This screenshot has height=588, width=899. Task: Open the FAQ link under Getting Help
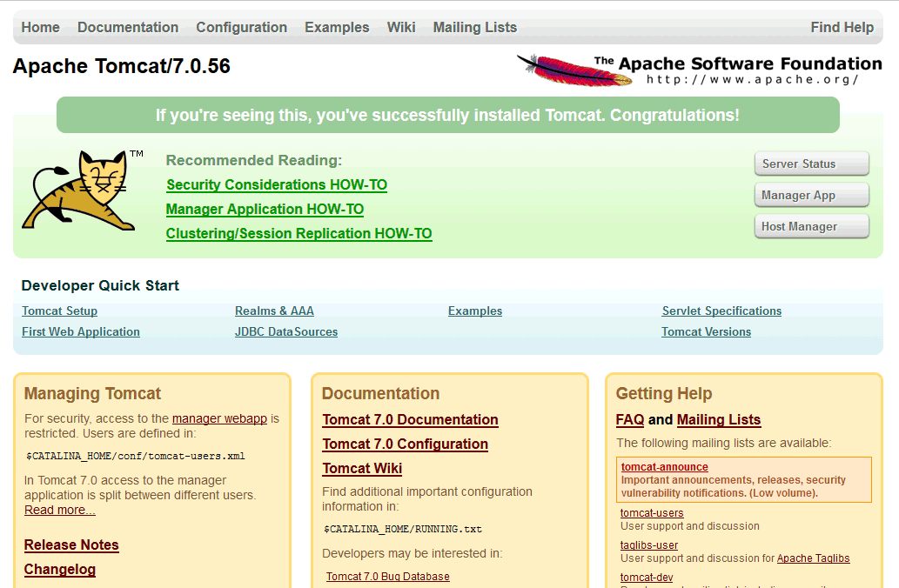click(630, 419)
